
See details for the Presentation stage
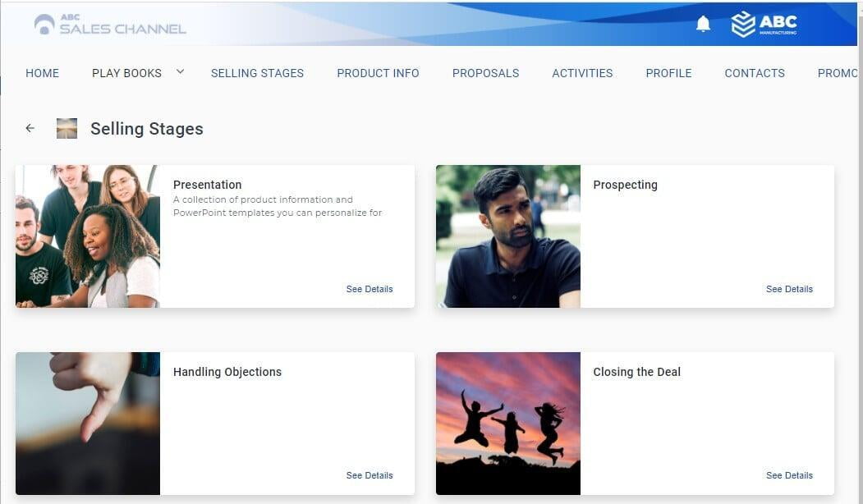pyautogui.click(x=370, y=289)
